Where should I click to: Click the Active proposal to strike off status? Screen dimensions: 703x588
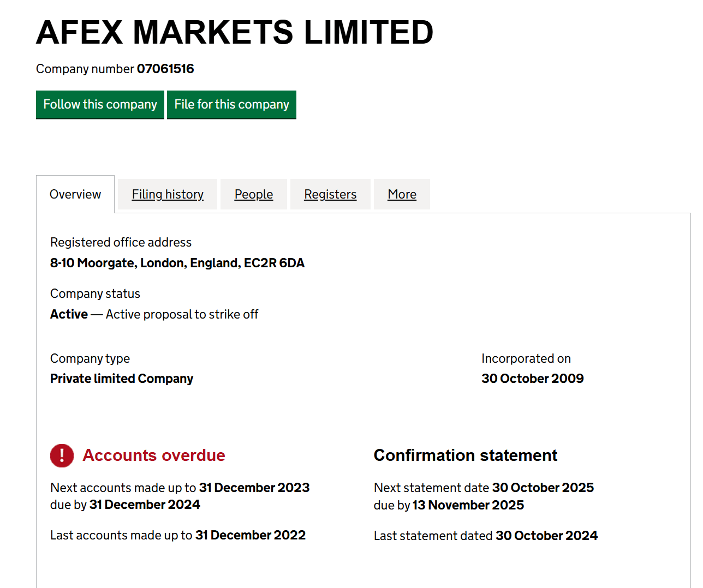[182, 314]
